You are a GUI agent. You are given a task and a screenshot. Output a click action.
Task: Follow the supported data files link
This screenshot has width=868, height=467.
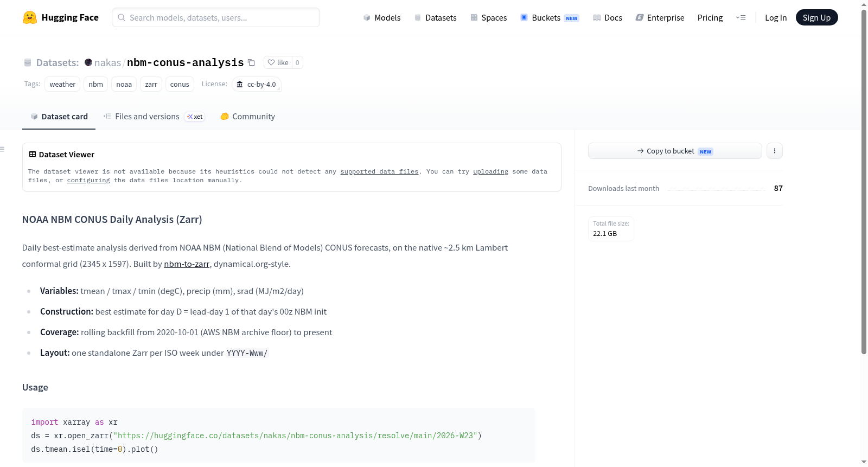379,171
